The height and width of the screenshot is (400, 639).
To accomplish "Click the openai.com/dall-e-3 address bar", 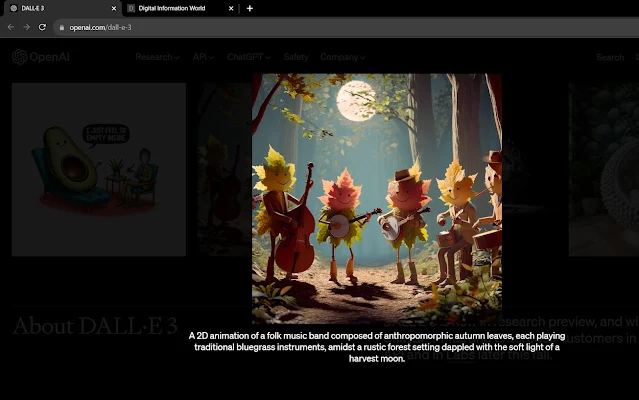I will tap(346, 27).
